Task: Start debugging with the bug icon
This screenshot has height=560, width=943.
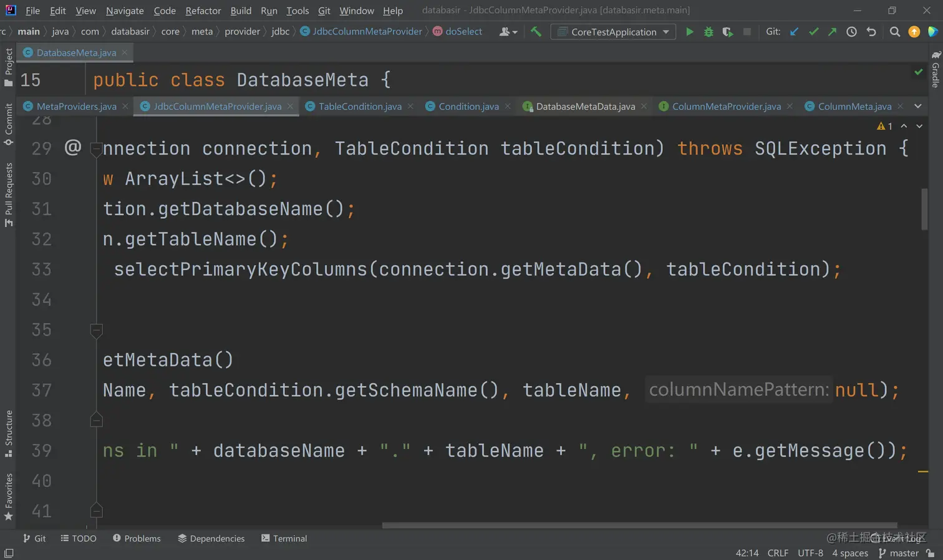Action: 708,32
